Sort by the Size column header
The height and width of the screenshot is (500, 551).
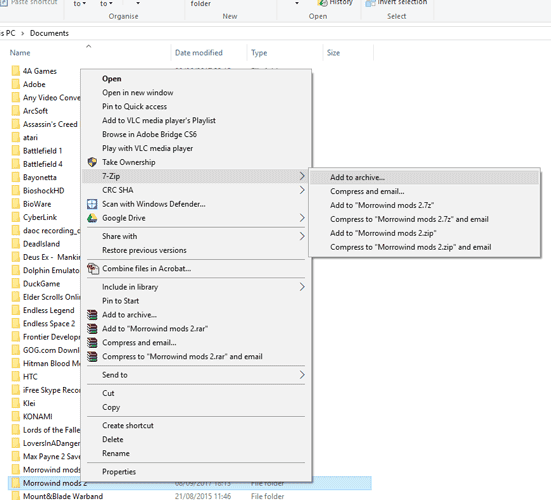point(333,53)
